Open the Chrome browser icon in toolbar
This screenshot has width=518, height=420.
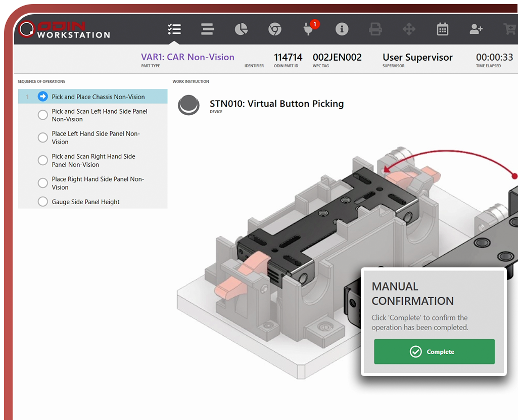[275, 29]
